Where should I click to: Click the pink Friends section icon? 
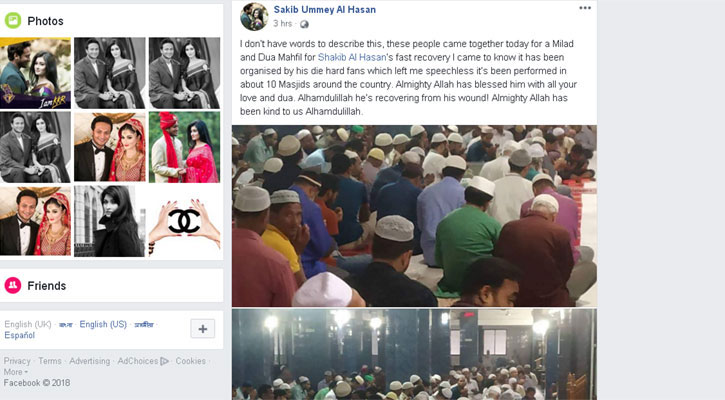tap(12, 285)
